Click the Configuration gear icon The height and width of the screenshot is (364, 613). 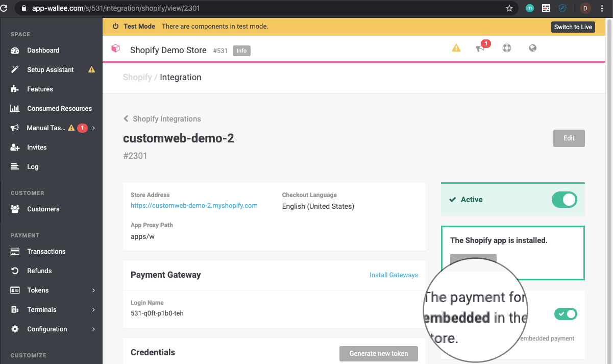(x=15, y=329)
